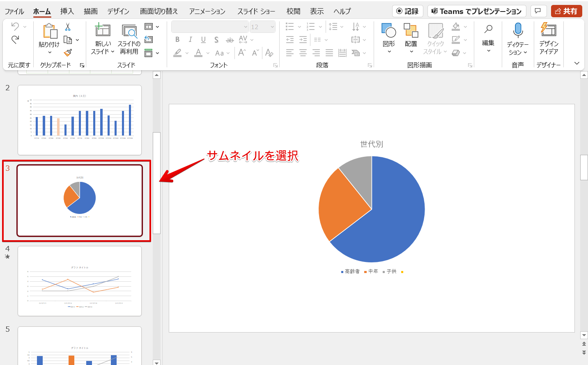Toggle Italic text formatting
Screen dimensions: 588x365
pyautogui.click(x=190, y=40)
